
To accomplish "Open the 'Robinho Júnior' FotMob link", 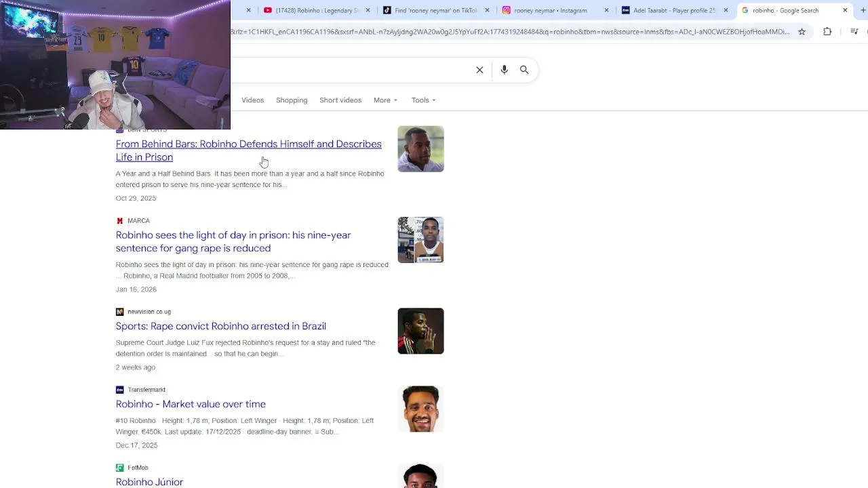I will 149,482.
